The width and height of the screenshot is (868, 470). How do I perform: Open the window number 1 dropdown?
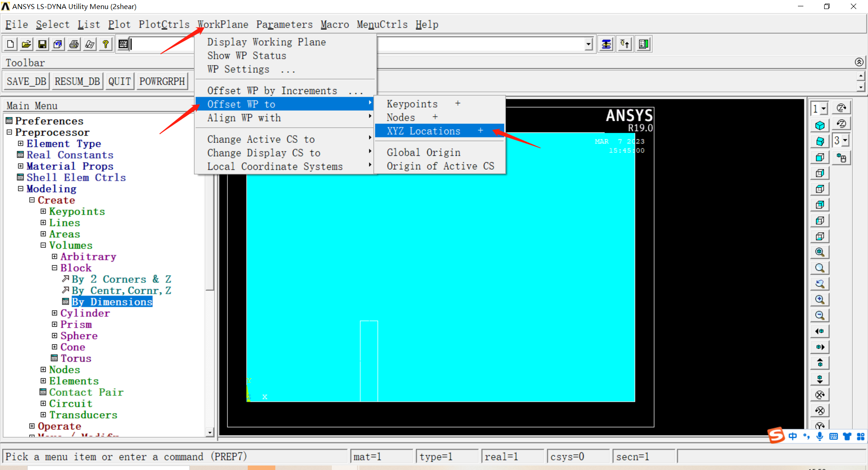pyautogui.click(x=824, y=108)
